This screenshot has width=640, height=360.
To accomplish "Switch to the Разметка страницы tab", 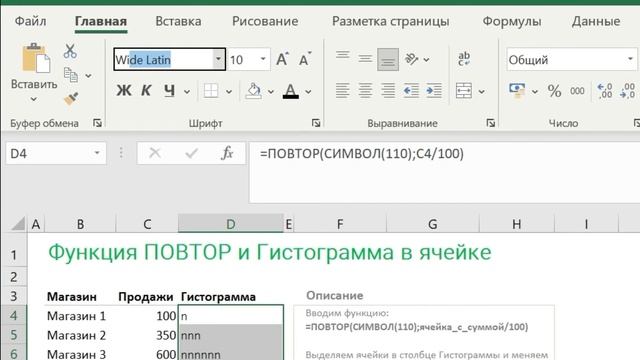I will click(x=391, y=21).
